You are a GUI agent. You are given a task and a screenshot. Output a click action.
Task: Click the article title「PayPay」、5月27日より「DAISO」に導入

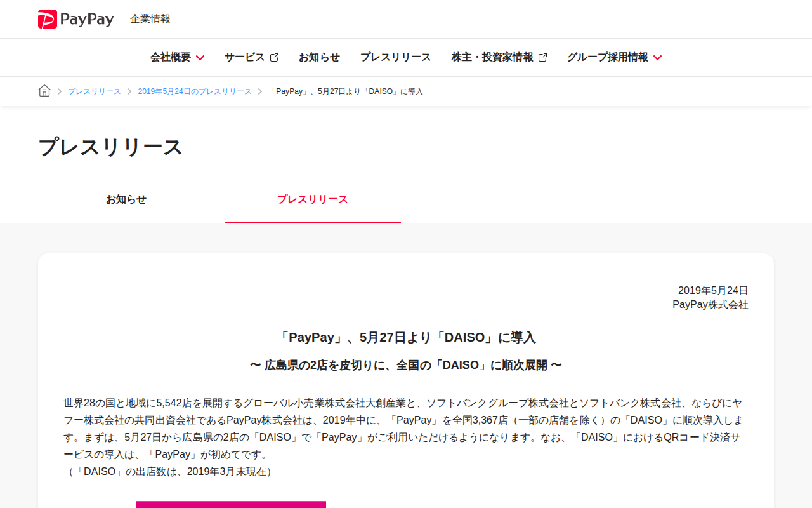[406, 337]
